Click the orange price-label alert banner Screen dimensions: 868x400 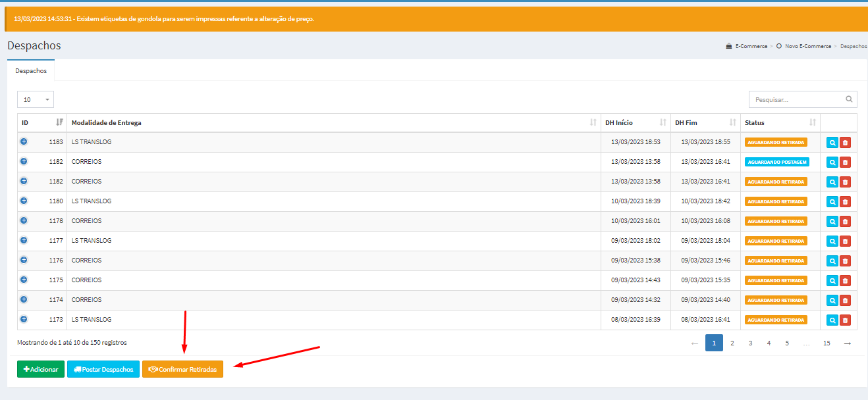click(436, 19)
